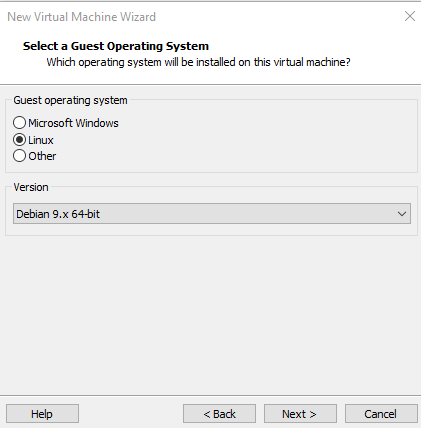
Task: Click the Guest operating system group label
Action: 70,100
